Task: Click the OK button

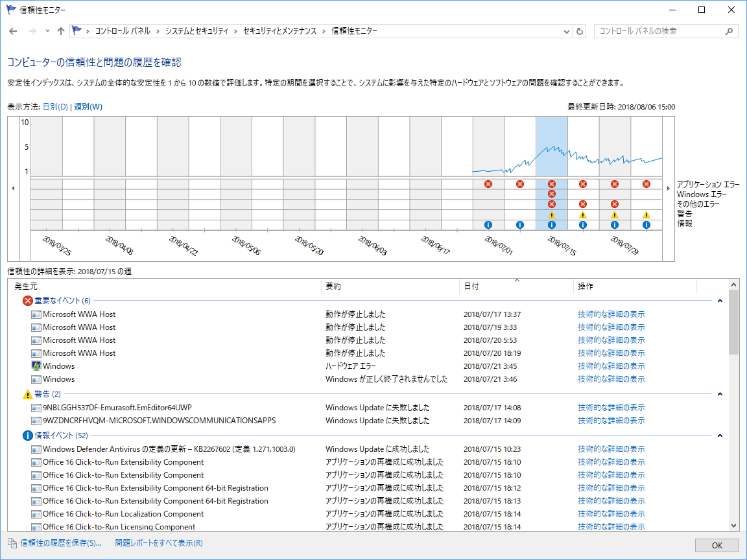Action: (717, 545)
